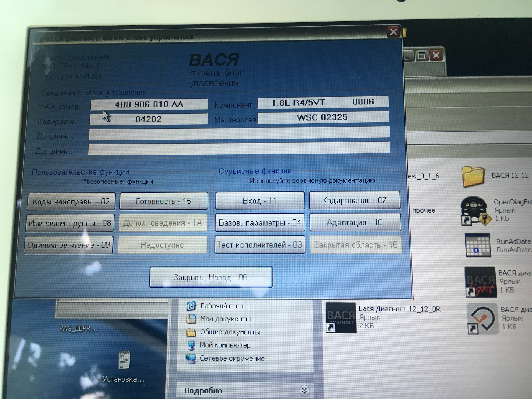
Task: Open Мои документы link in sidebar
Action: click(x=225, y=319)
